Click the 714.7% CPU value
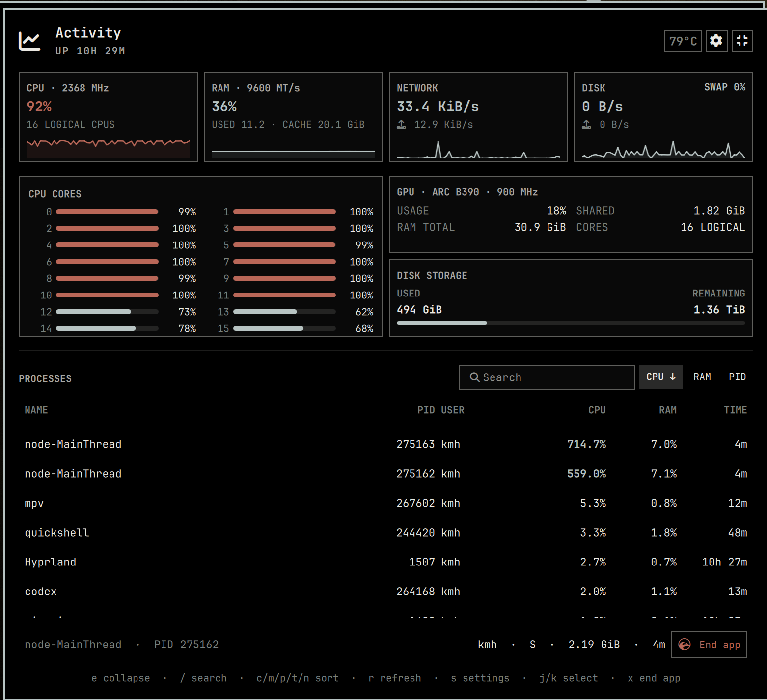The width and height of the screenshot is (767, 700). click(x=586, y=444)
